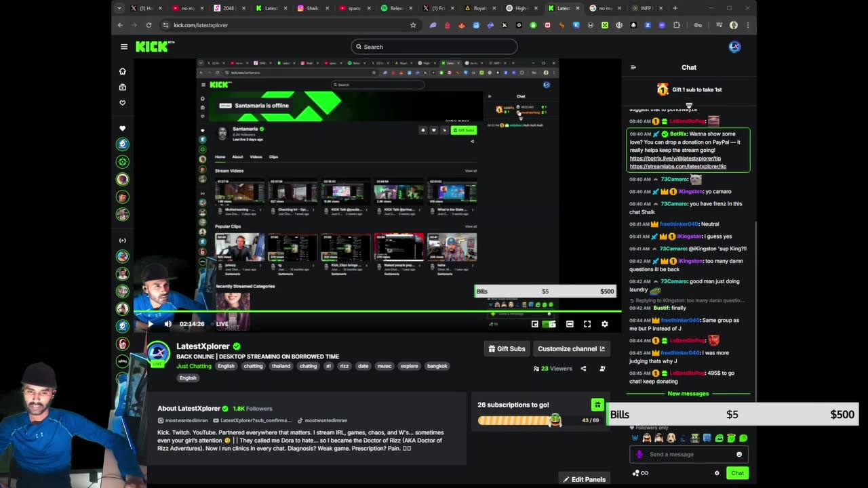Open the Just Chatting category link

(194, 366)
